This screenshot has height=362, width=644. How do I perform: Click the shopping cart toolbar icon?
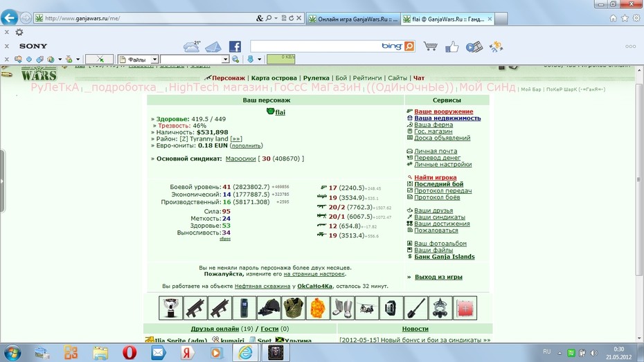tap(430, 46)
